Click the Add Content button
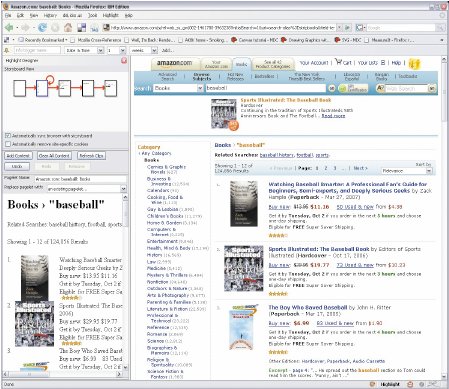Viewport: 449px width, 389px height. 18,156
